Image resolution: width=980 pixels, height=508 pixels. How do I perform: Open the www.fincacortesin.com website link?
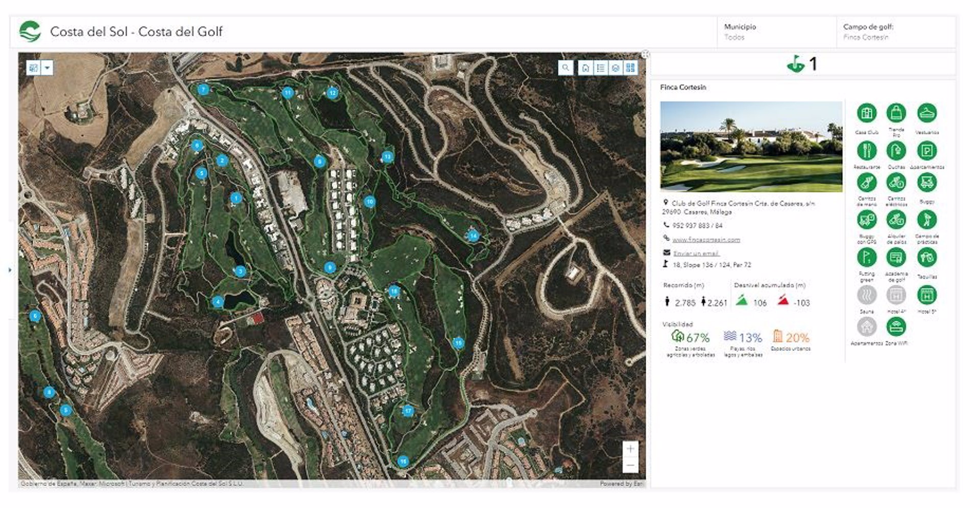(x=706, y=239)
